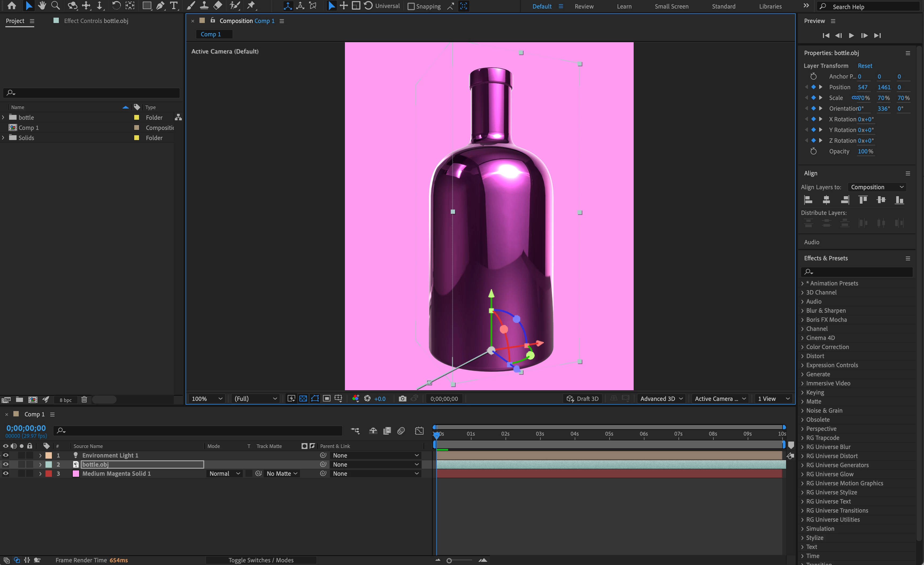
Task: Click the Home icon
Action: tap(11, 6)
